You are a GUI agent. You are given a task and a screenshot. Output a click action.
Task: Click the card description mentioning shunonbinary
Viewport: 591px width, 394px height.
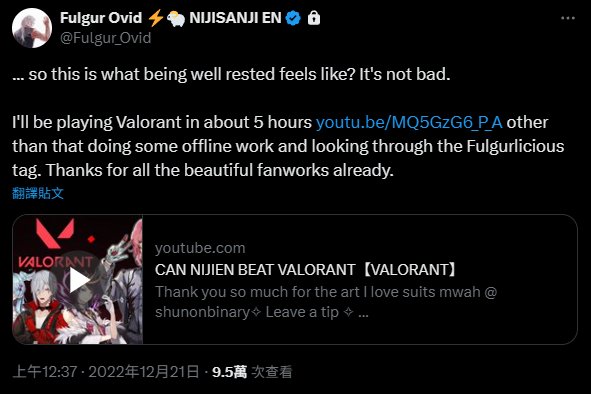coord(326,302)
